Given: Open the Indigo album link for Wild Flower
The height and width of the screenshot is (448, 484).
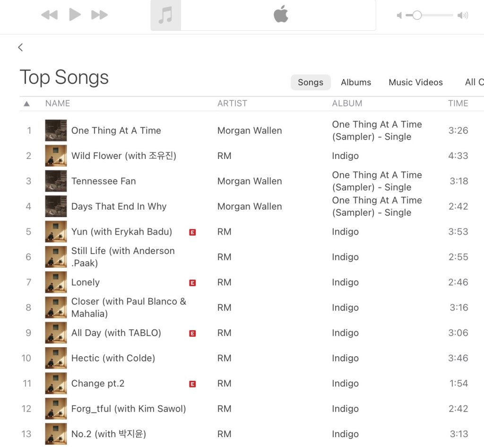Looking at the screenshot, I should click(x=345, y=156).
